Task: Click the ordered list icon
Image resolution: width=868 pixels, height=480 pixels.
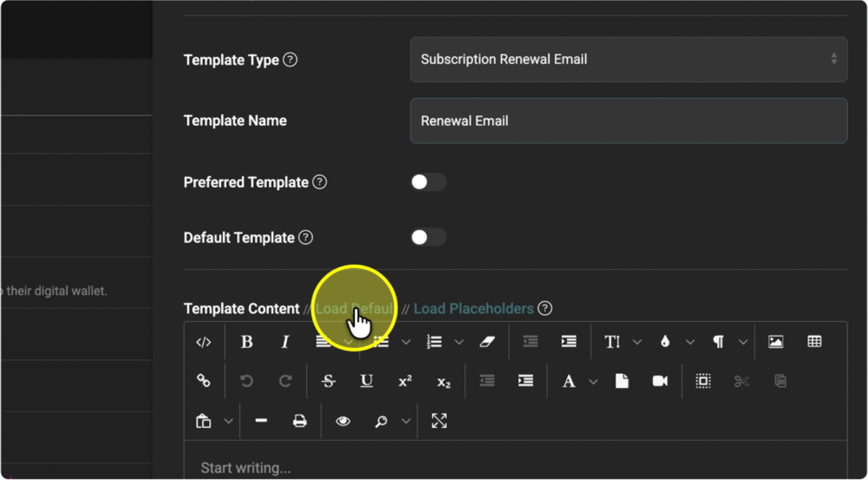Action: [435, 342]
